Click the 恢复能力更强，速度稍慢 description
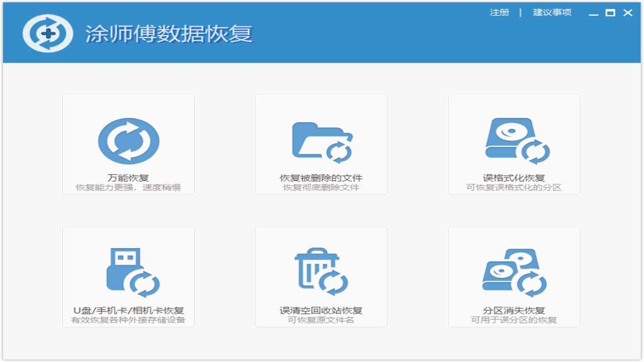 (128, 188)
